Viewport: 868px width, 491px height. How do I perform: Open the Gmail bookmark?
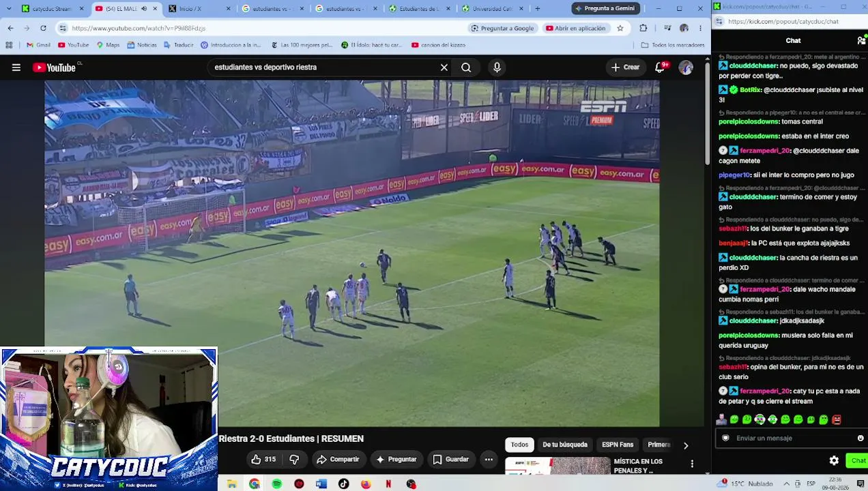pos(38,45)
